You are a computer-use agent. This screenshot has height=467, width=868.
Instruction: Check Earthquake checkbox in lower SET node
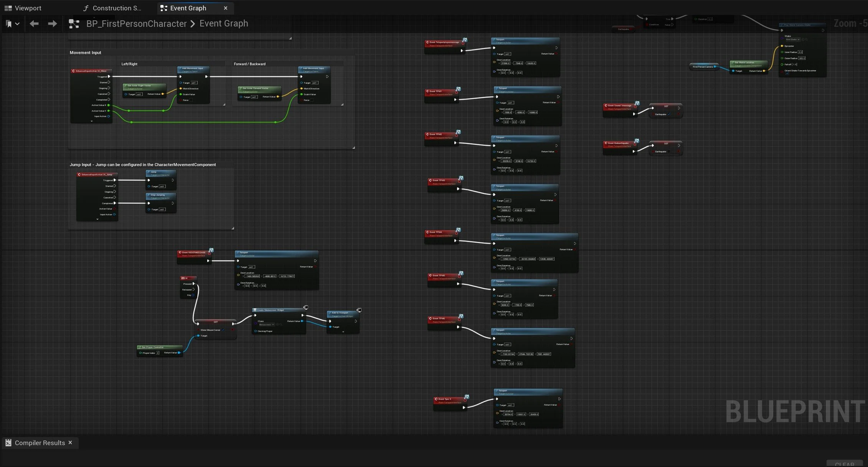pos(669,152)
